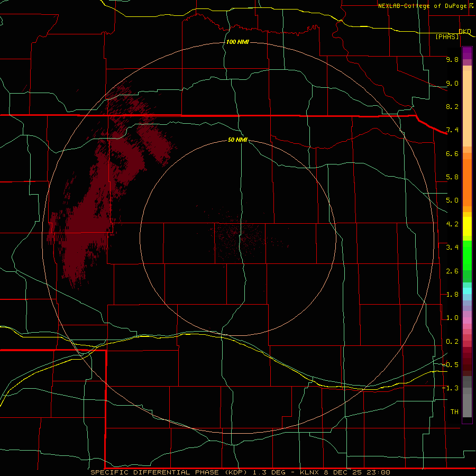Pick the pink band of the color scale
The width and height of the screenshot is (476, 476).
(x=467, y=321)
